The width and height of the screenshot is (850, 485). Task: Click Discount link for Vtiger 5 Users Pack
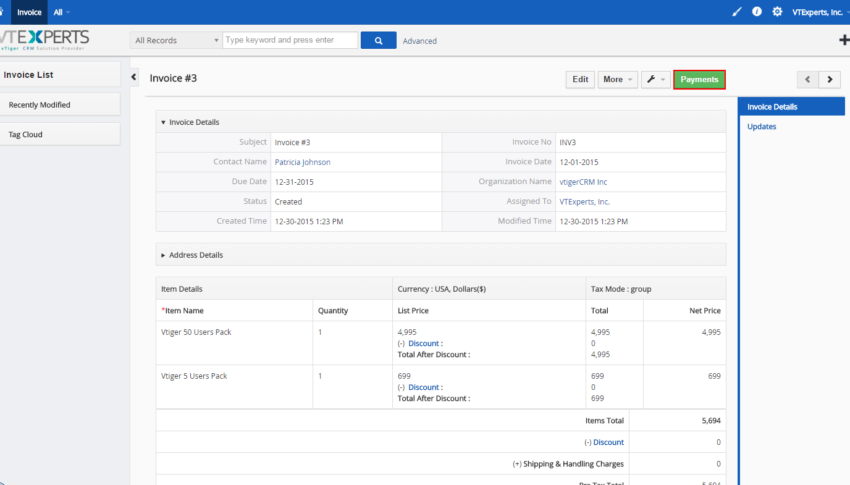[x=423, y=387]
